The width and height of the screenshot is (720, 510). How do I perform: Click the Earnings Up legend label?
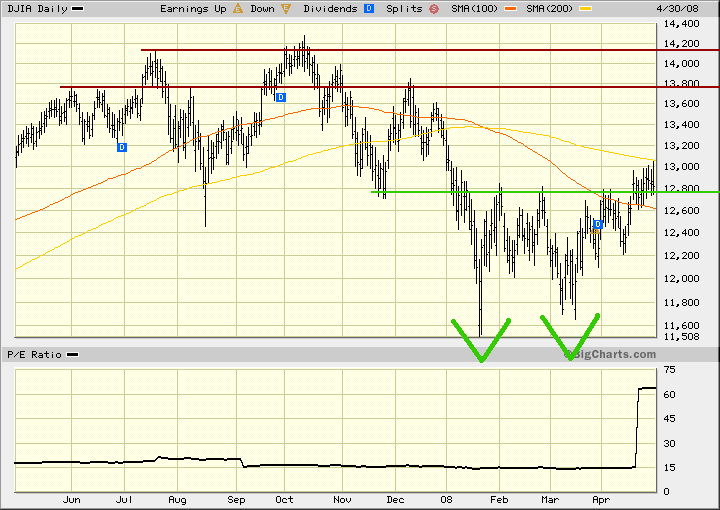[193, 9]
